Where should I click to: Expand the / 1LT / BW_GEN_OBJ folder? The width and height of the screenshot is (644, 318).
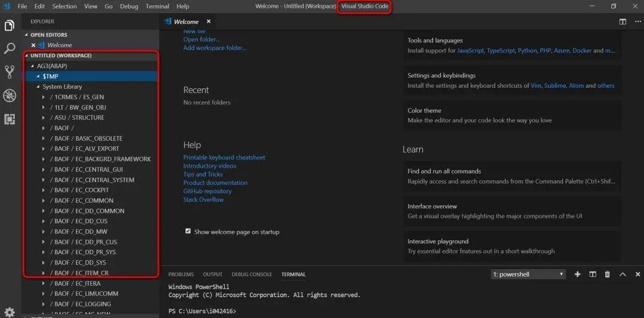tap(44, 107)
